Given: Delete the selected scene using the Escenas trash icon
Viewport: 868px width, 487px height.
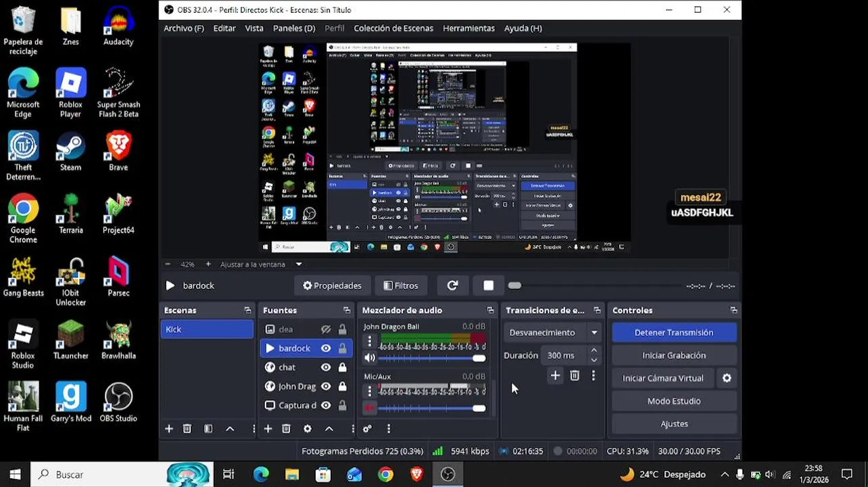Looking at the screenshot, I should point(187,429).
